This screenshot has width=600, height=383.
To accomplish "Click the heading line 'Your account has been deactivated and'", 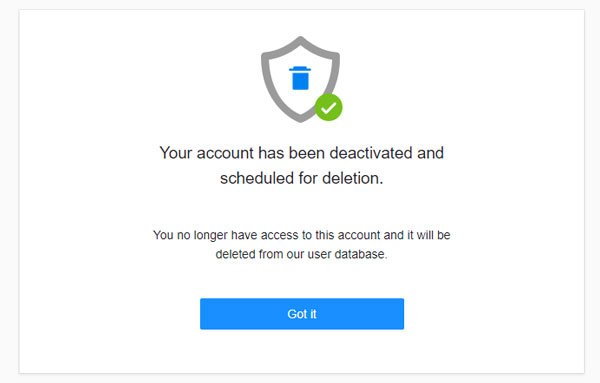I will [302, 153].
